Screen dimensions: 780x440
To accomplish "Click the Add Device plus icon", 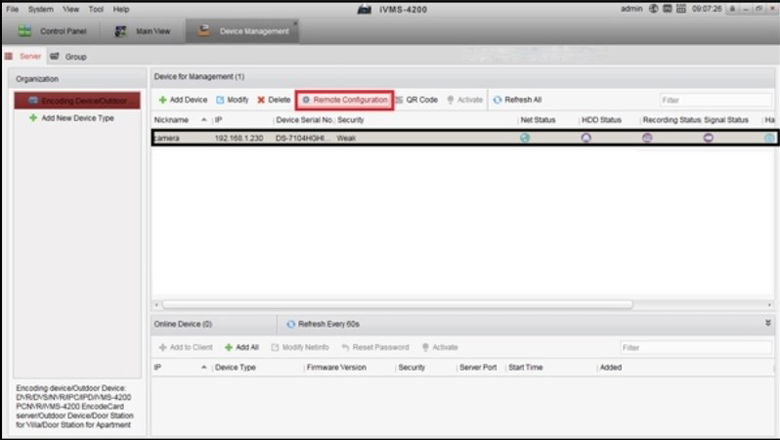I will coord(163,100).
